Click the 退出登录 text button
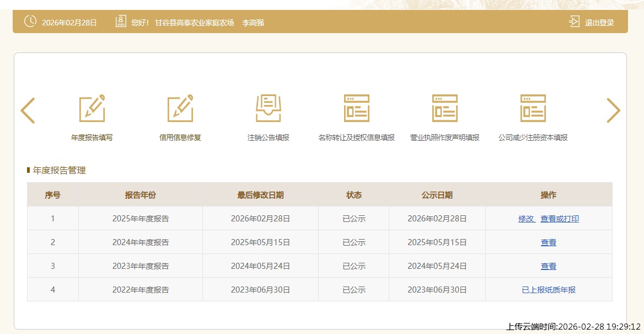 tap(599, 23)
